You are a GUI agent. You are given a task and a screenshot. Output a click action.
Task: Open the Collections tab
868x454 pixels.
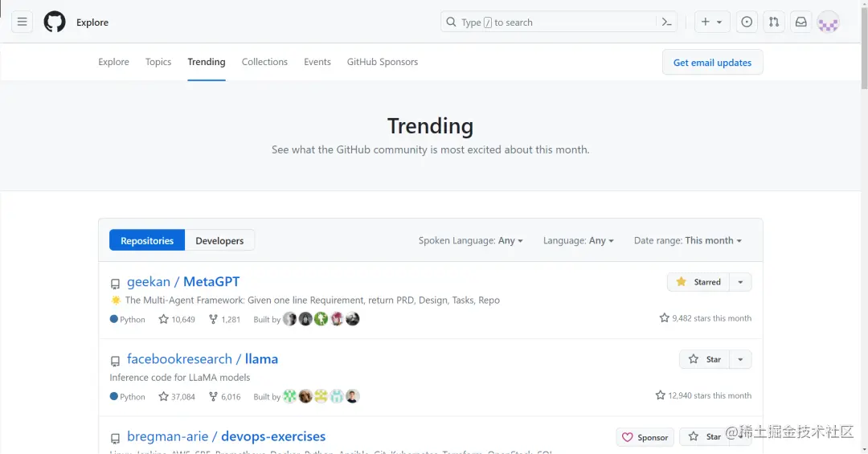point(264,62)
